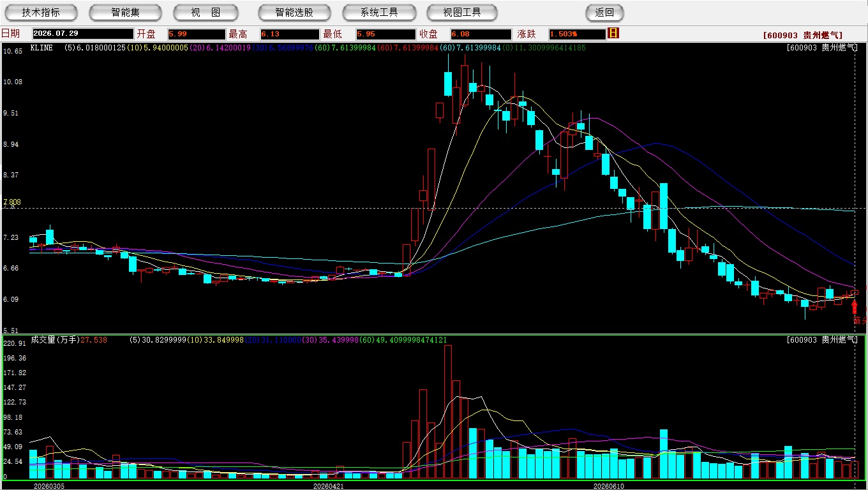Image resolution: width=868 pixels, height=490 pixels.
Task: Click the 5.51 price axis label
Action: (11, 330)
